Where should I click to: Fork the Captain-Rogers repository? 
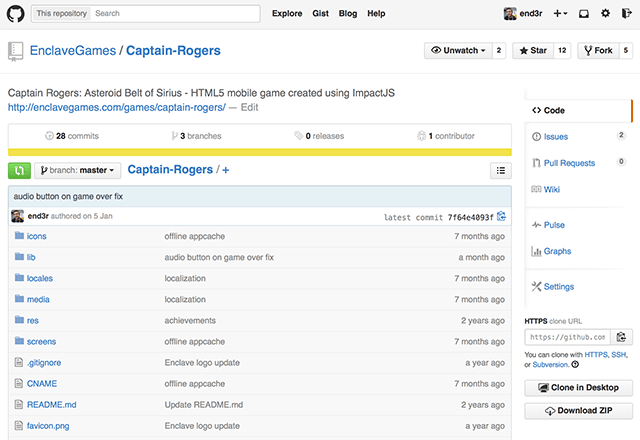click(598, 51)
